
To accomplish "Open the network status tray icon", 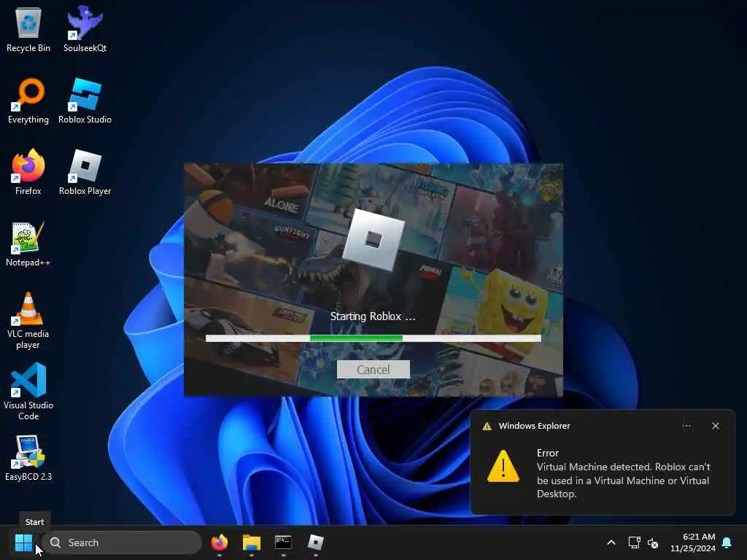I will pyautogui.click(x=634, y=542).
